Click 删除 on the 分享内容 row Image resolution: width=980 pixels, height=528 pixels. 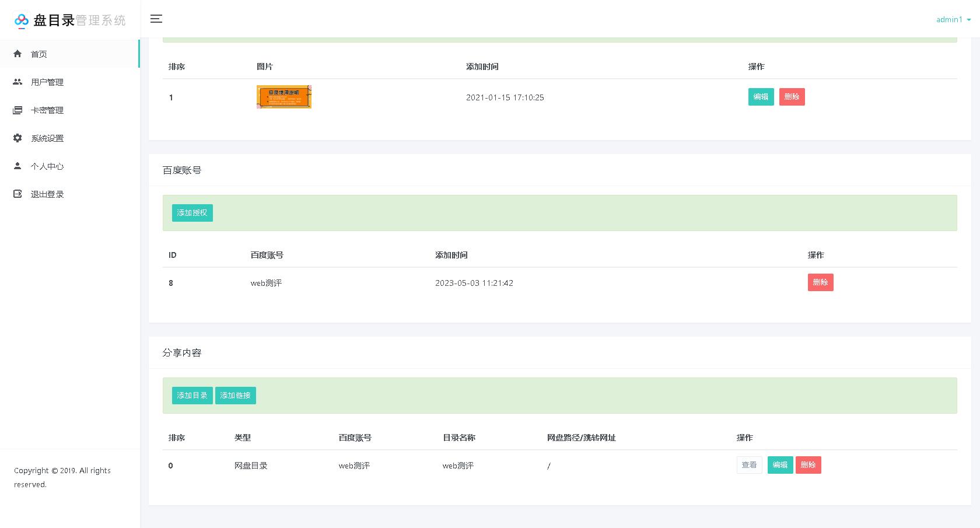point(808,465)
